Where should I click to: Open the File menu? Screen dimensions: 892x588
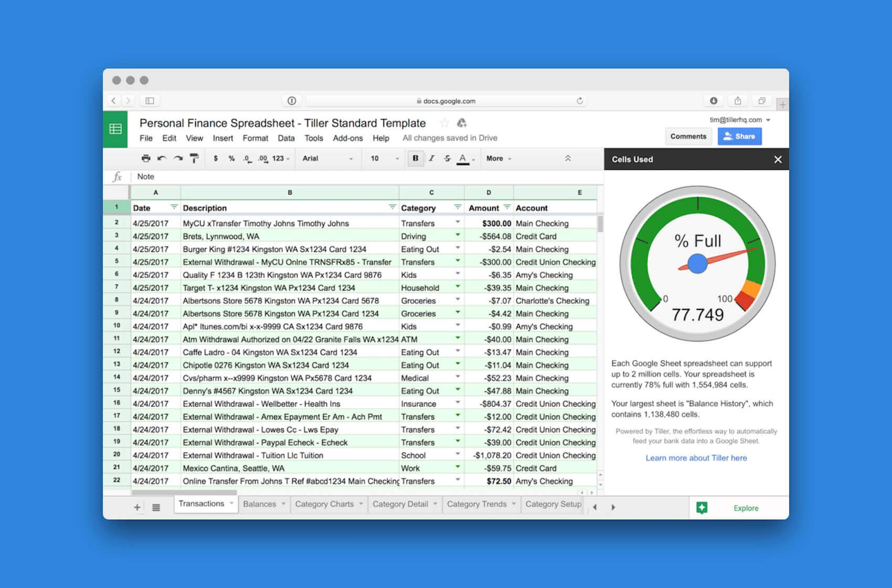click(146, 138)
